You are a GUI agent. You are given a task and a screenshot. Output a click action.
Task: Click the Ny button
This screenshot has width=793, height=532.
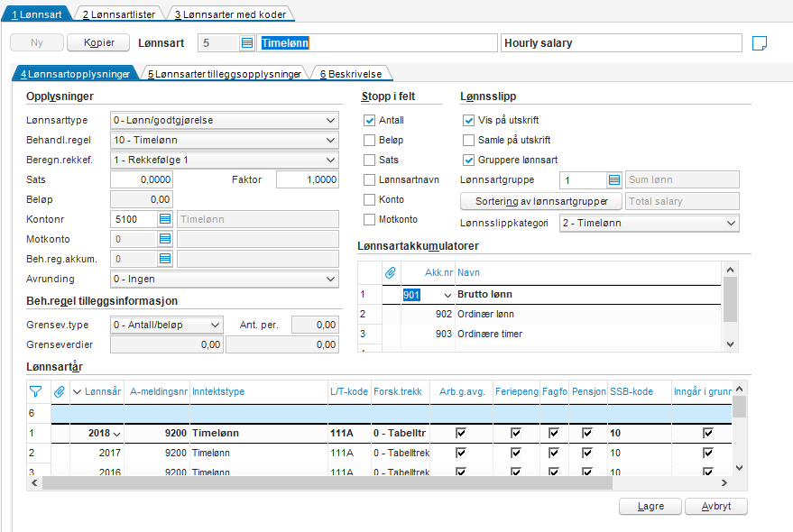pyautogui.click(x=37, y=43)
